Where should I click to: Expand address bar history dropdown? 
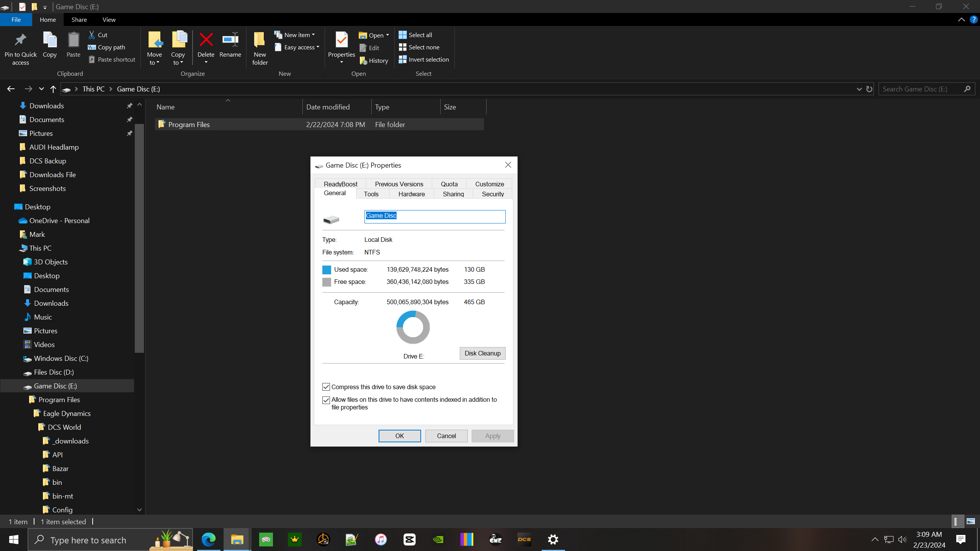tap(859, 89)
